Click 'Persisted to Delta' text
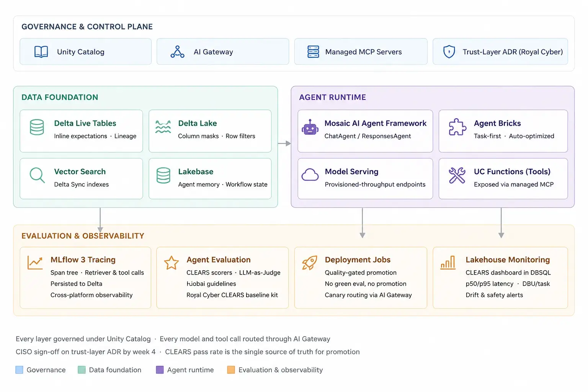 [x=76, y=284]
